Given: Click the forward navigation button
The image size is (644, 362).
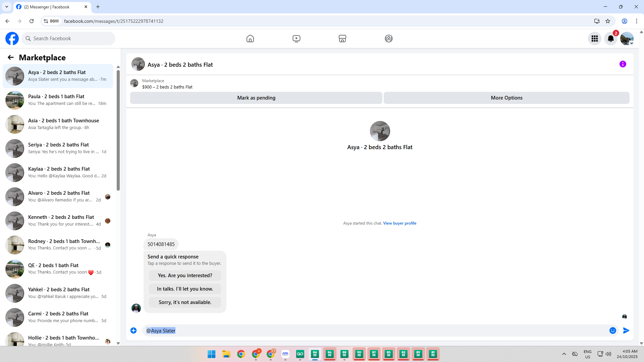Looking at the screenshot, I should pos(19,21).
